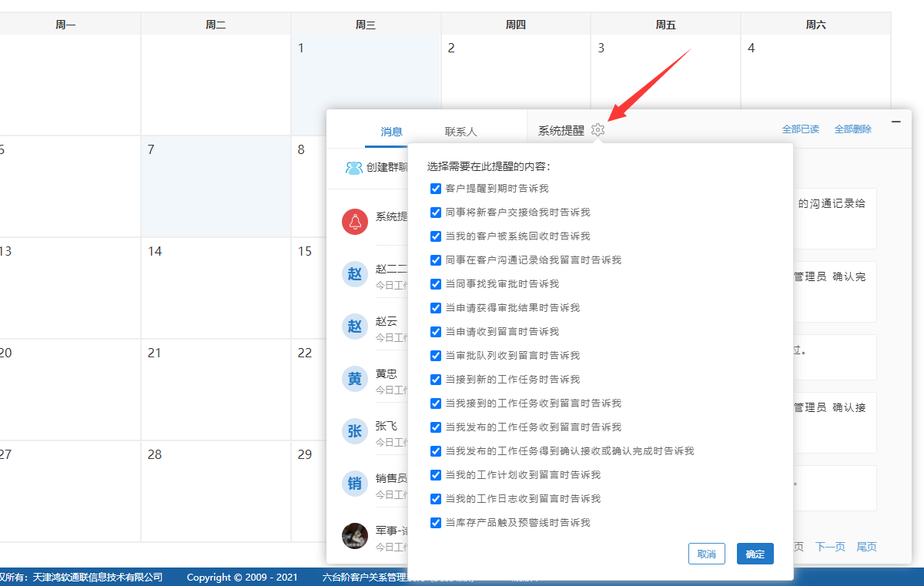The width and height of the screenshot is (924, 586).
Task: Open the 军事 group photo avatar
Action: point(355,535)
